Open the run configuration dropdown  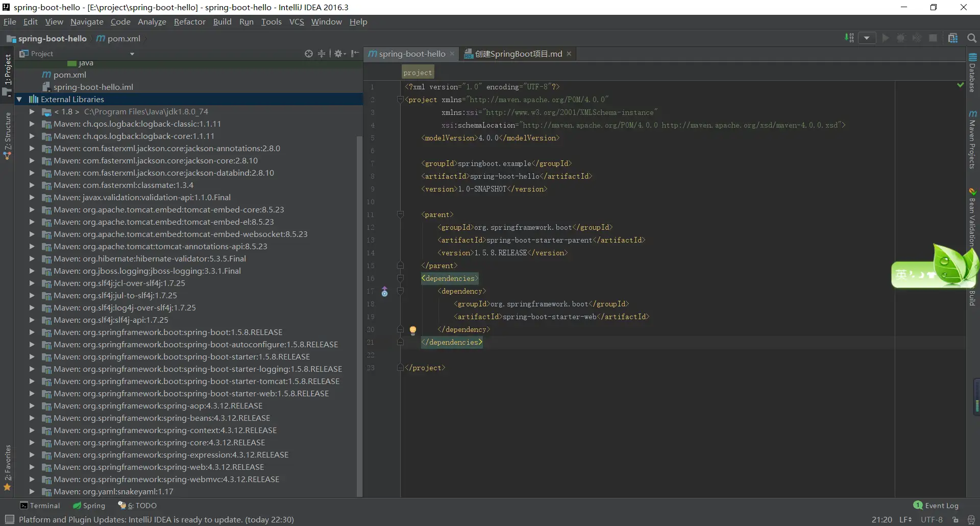point(867,38)
